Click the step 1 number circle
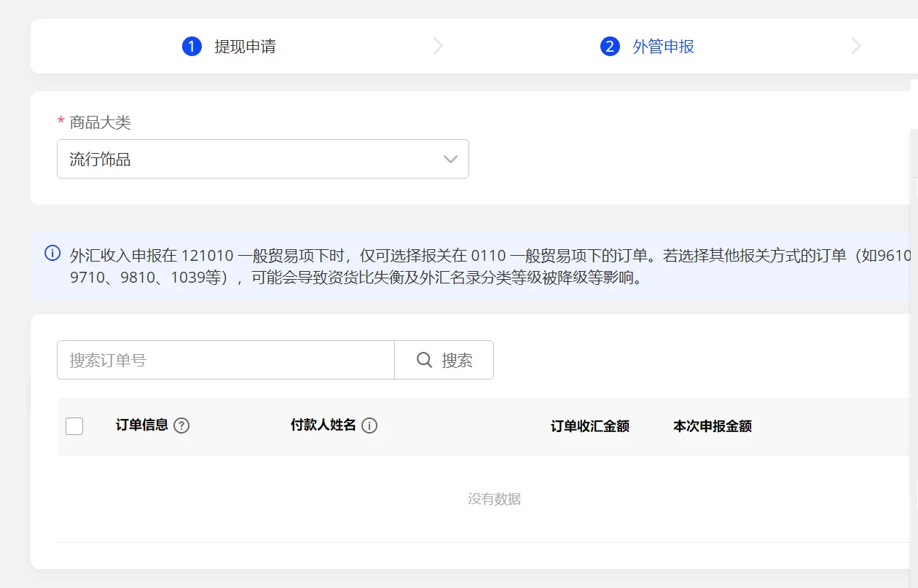The image size is (918, 588). click(x=192, y=47)
